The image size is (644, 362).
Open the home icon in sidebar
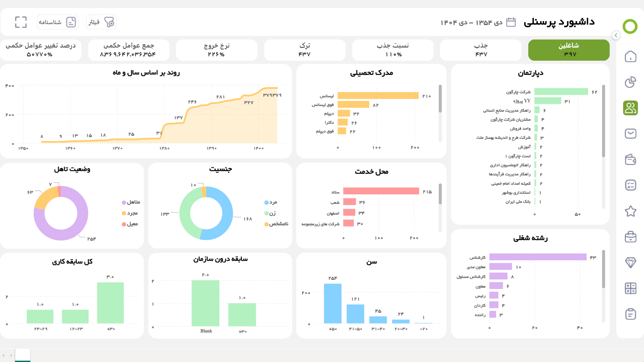click(x=630, y=56)
